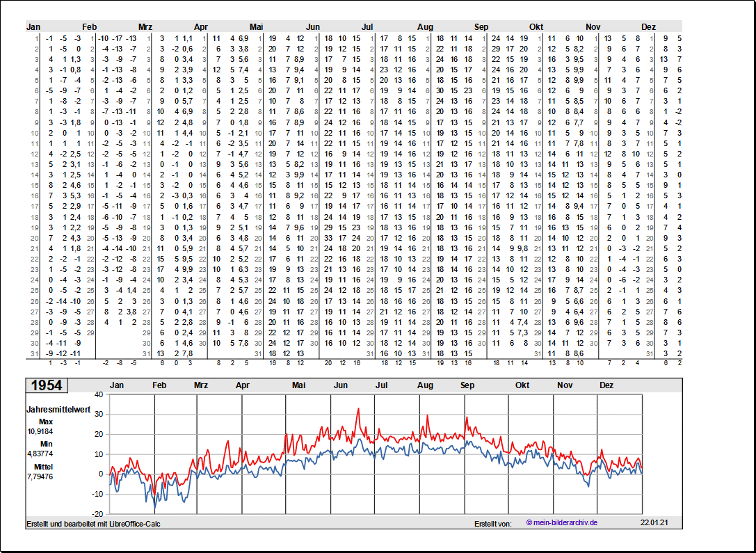Select the Feb column header in the table

pyautogui.click(x=89, y=27)
